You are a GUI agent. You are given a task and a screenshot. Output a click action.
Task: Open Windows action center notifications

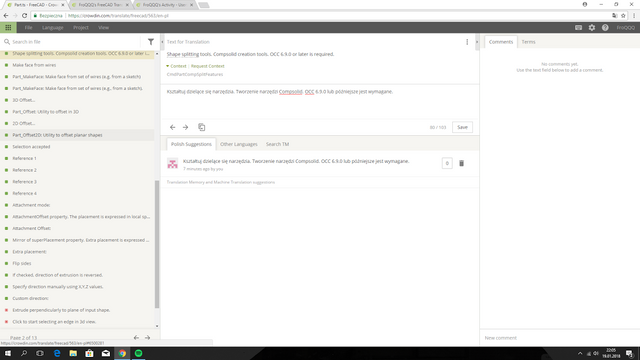tap(629, 353)
